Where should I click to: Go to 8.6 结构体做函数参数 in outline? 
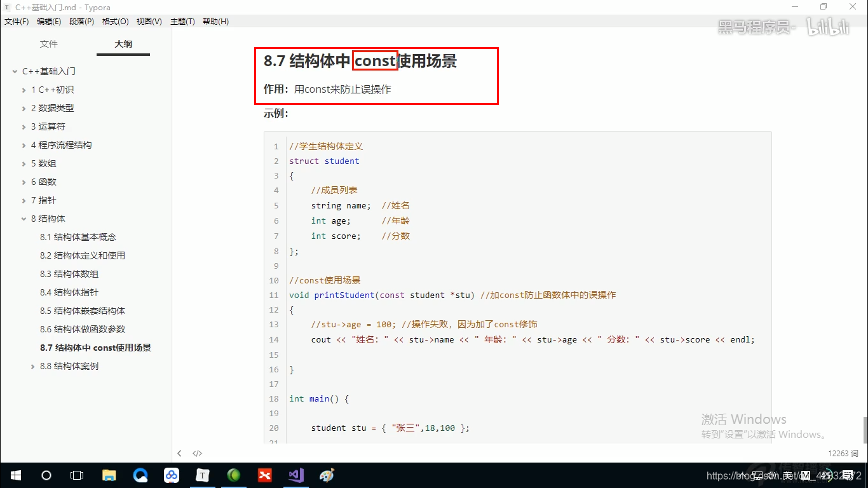(83, 329)
